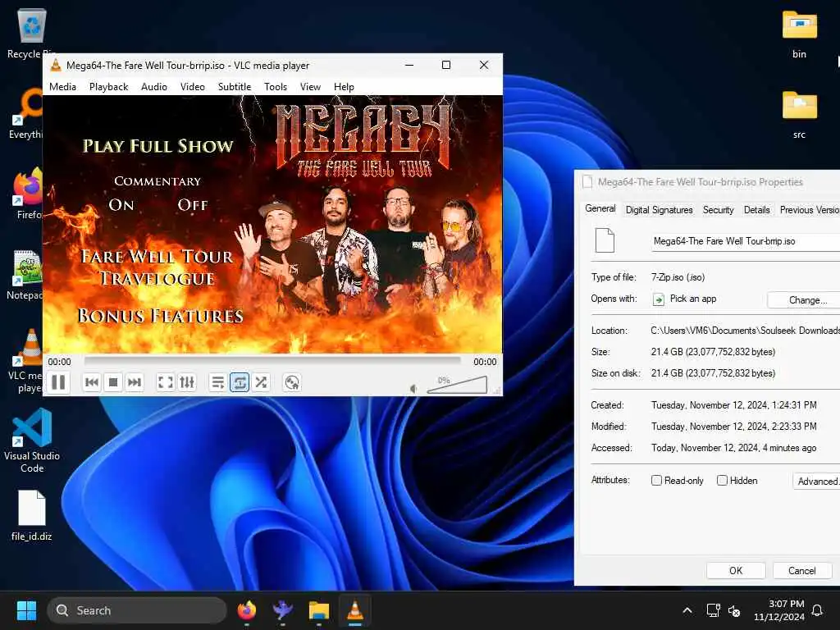The width and height of the screenshot is (840, 630).
Task: Skip to next media in VLC
Action: click(135, 382)
